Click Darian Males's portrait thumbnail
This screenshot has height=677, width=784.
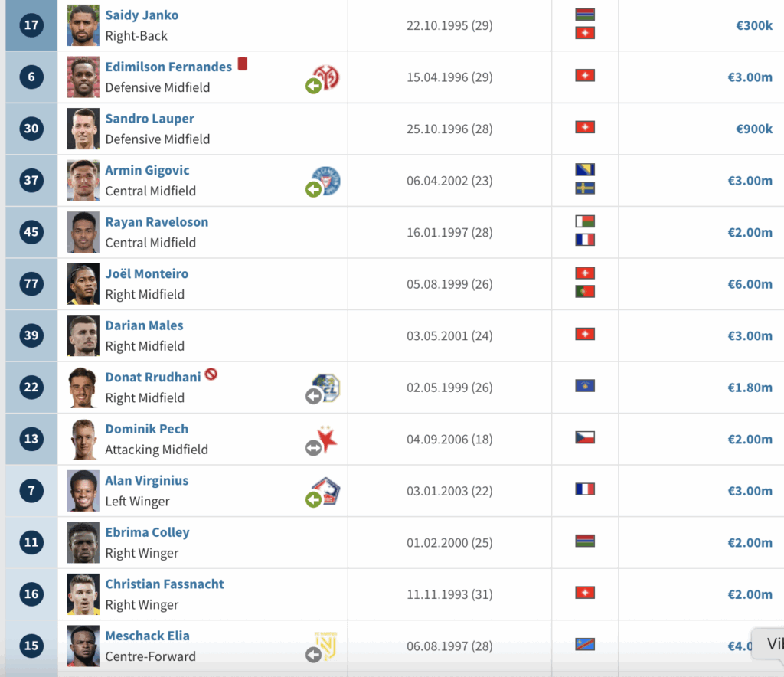pos(83,335)
